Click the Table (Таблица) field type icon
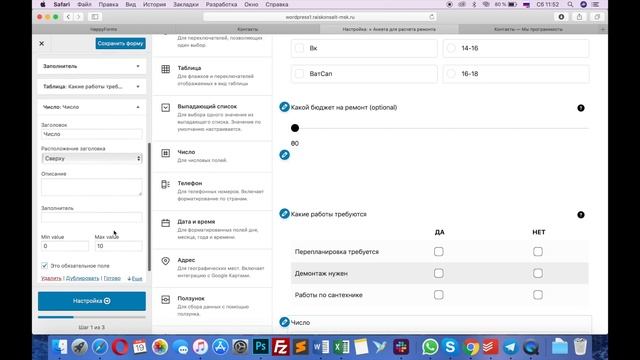Screen dimensions: 640x360 (165, 69)
